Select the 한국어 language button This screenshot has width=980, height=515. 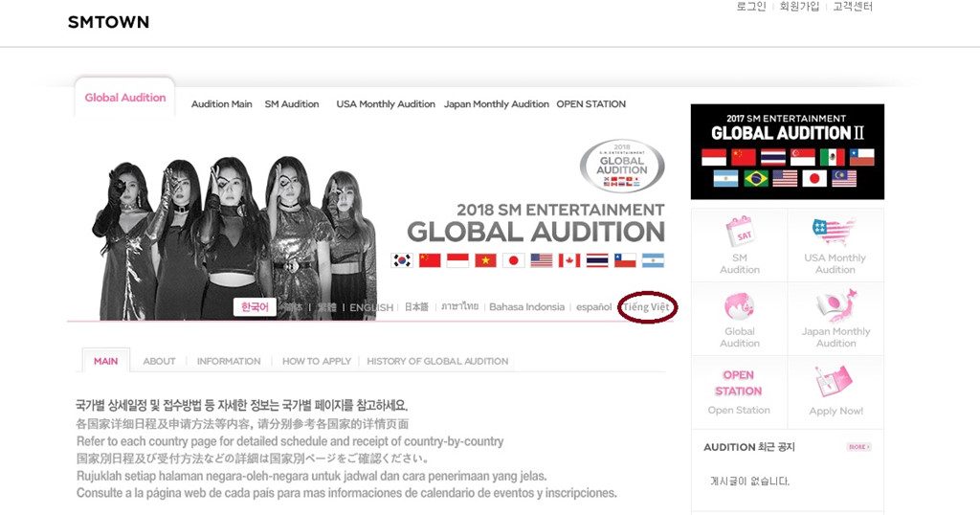tap(255, 307)
